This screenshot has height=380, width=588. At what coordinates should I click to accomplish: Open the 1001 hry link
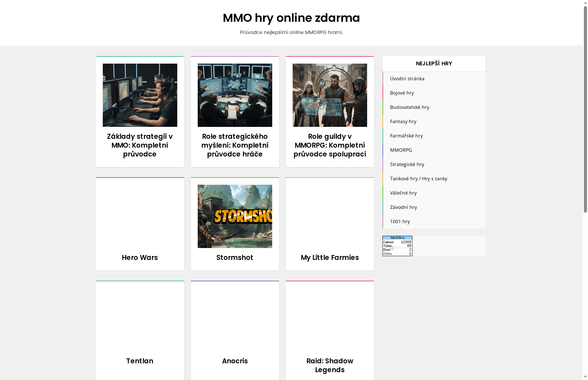[x=399, y=221]
